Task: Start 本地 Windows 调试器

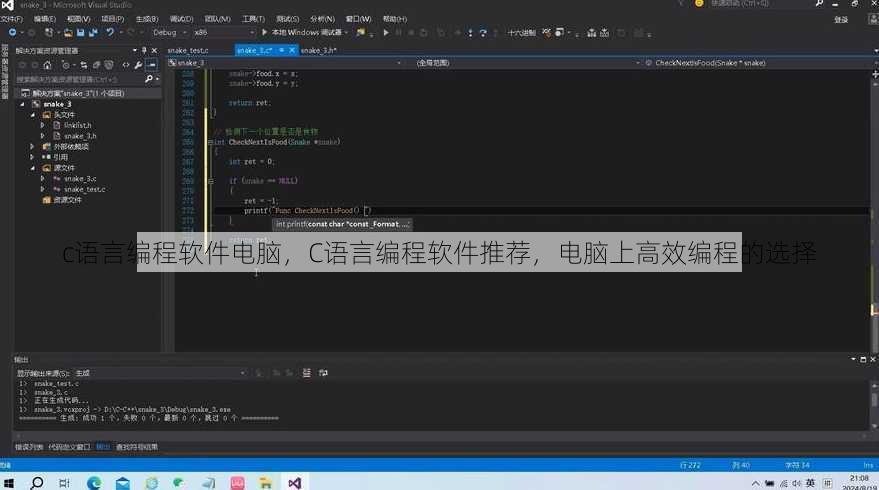Action: click(304, 33)
